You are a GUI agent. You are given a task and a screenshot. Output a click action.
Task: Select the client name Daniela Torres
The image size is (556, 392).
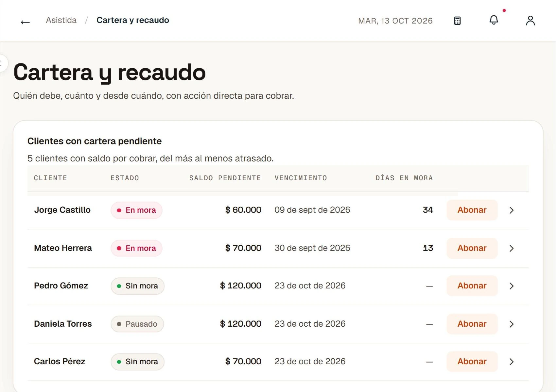63,324
